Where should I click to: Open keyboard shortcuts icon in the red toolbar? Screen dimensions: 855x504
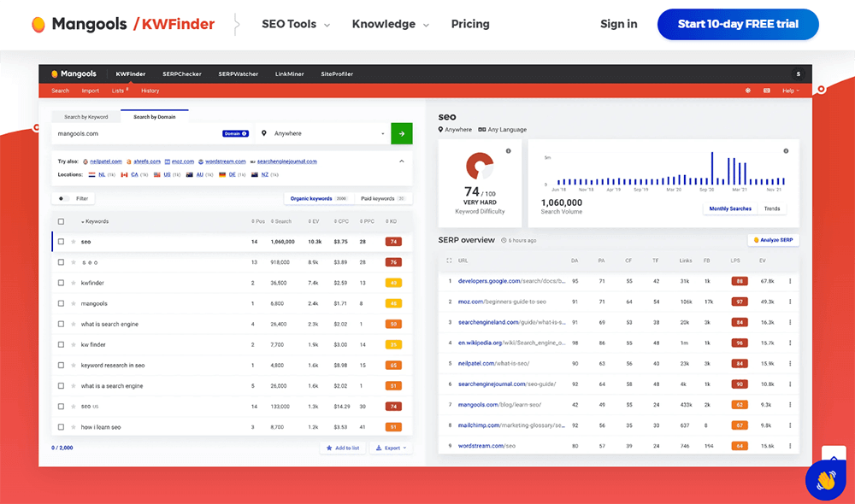tap(767, 91)
